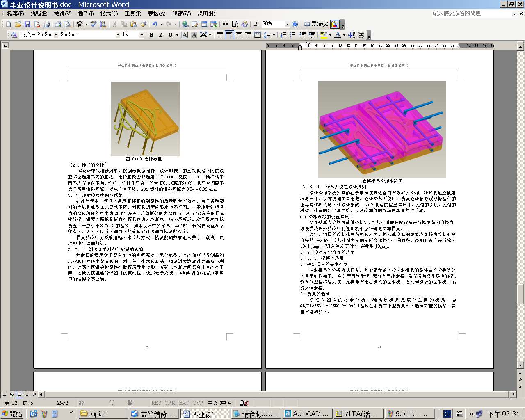Apply distributed text alignment
Image resolution: width=525 pixels, height=420 pixels.
coord(258,35)
